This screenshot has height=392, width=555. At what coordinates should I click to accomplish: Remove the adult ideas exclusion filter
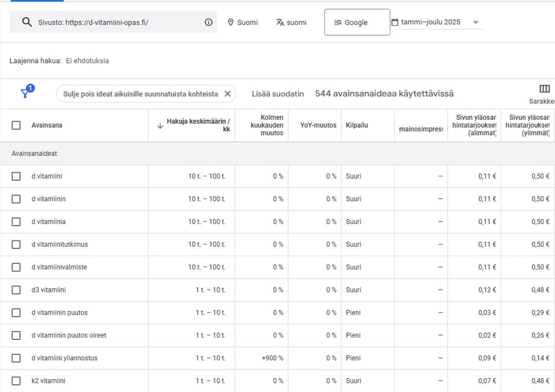pyautogui.click(x=227, y=94)
